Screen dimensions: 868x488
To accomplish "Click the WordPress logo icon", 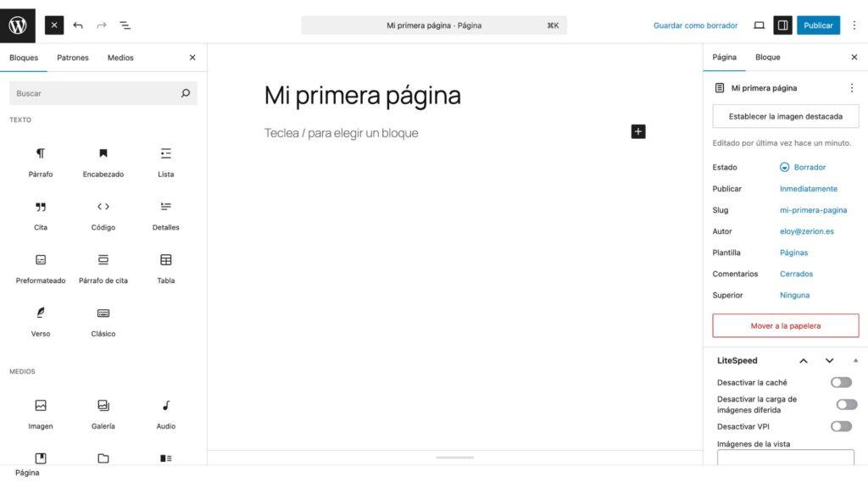I will pyautogui.click(x=17, y=25).
